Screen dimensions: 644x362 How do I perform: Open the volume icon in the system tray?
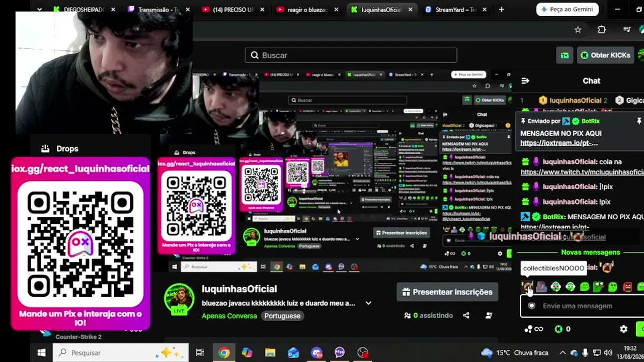point(608,353)
